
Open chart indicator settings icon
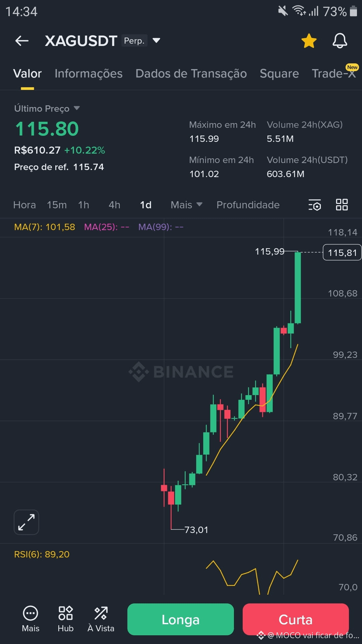(314, 205)
